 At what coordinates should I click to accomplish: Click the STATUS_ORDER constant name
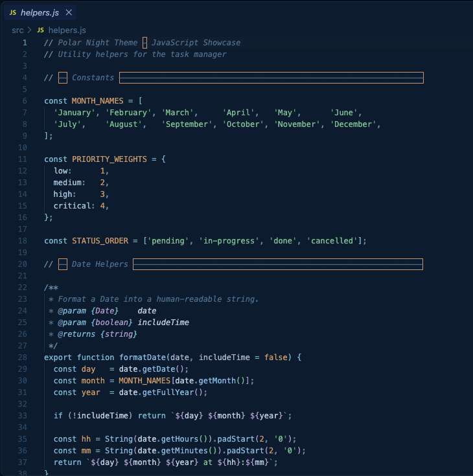(x=100, y=241)
